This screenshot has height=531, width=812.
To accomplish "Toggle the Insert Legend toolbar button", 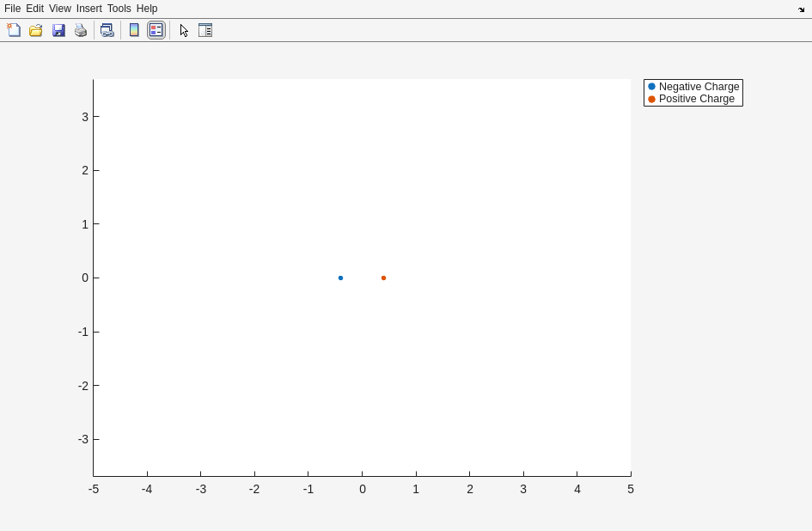I will [156, 30].
